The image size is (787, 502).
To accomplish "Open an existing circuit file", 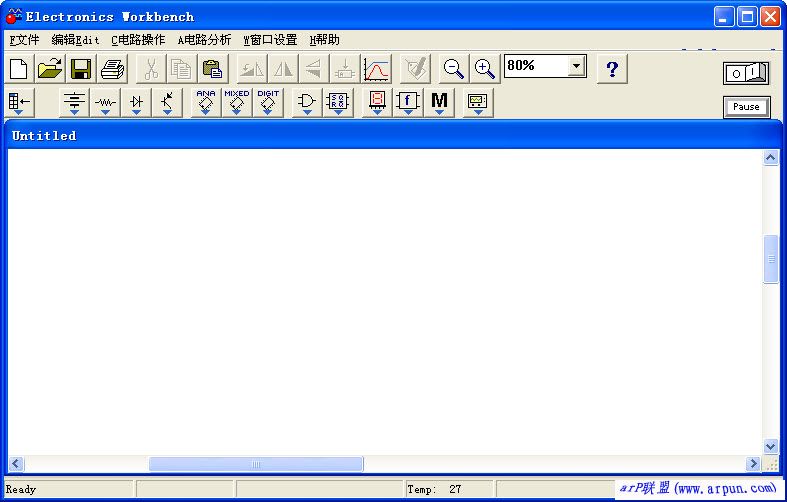I will tap(50, 68).
